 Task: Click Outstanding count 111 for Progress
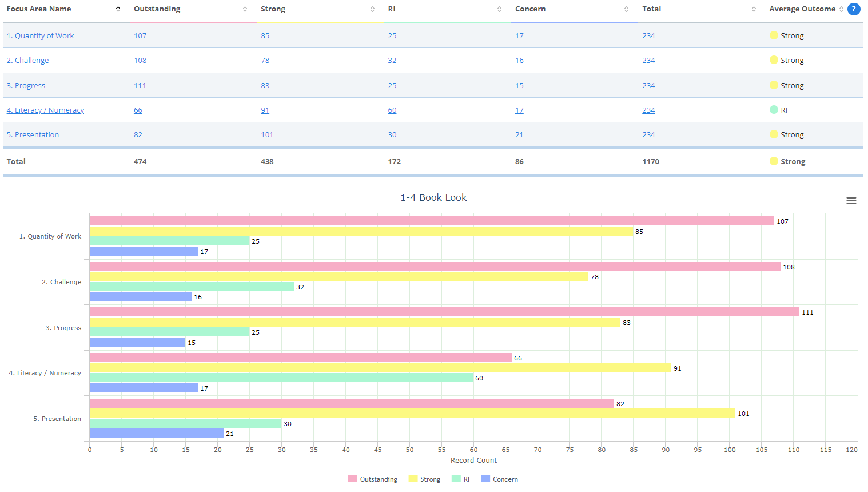[x=140, y=85]
